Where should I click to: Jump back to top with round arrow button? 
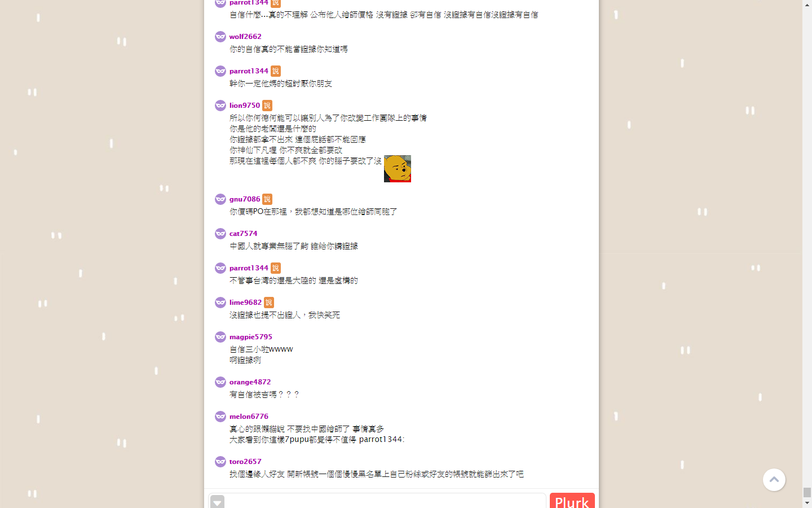774,480
